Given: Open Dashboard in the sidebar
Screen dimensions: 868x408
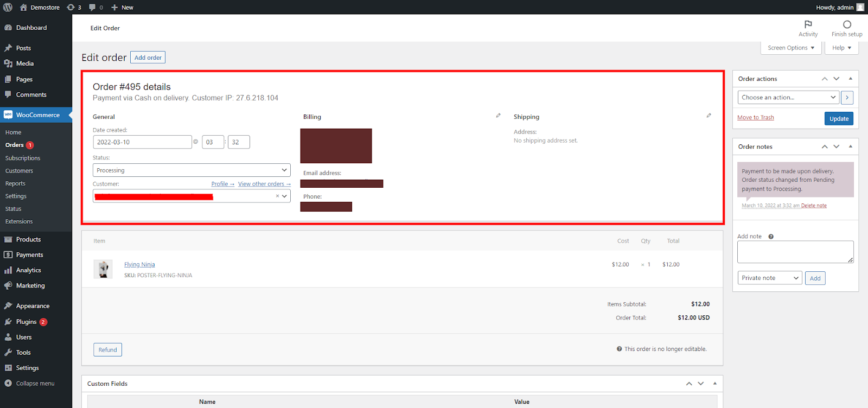Looking at the screenshot, I should 36,28.
